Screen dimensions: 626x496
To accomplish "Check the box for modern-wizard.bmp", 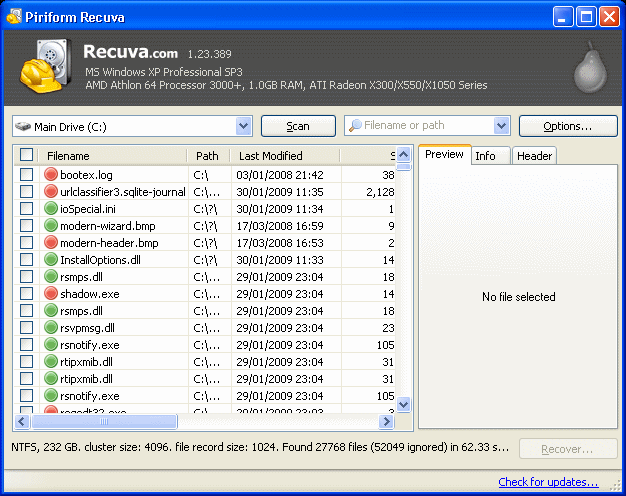I will click(26, 226).
